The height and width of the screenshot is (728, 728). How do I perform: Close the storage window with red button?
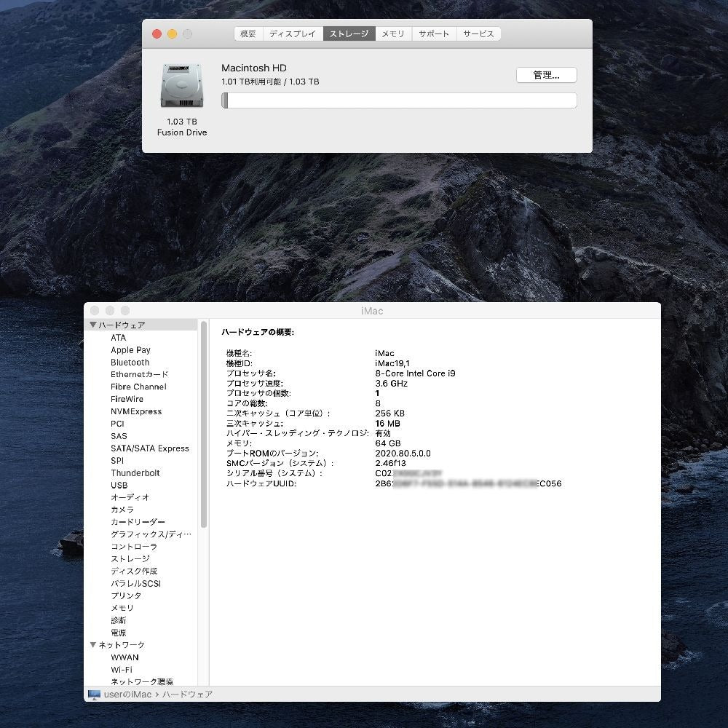click(157, 34)
